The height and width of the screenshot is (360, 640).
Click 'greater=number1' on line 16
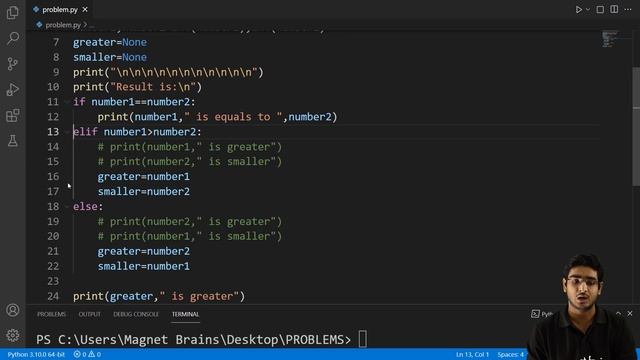tap(144, 176)
